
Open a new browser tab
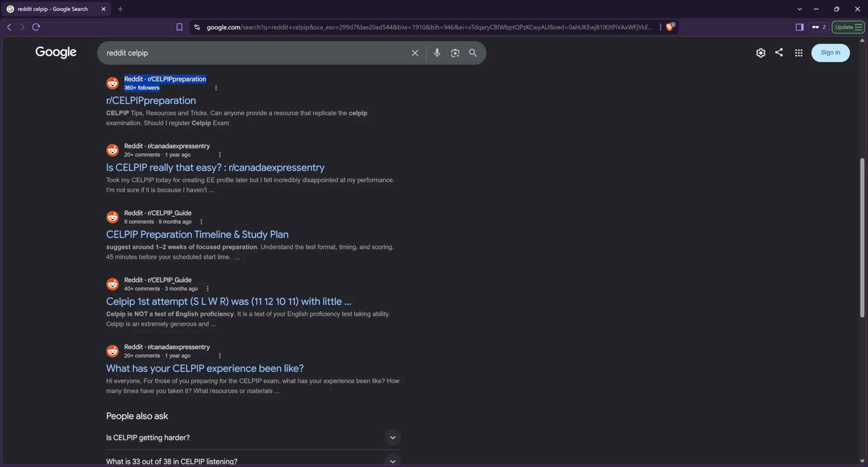[x=120, y=9]
